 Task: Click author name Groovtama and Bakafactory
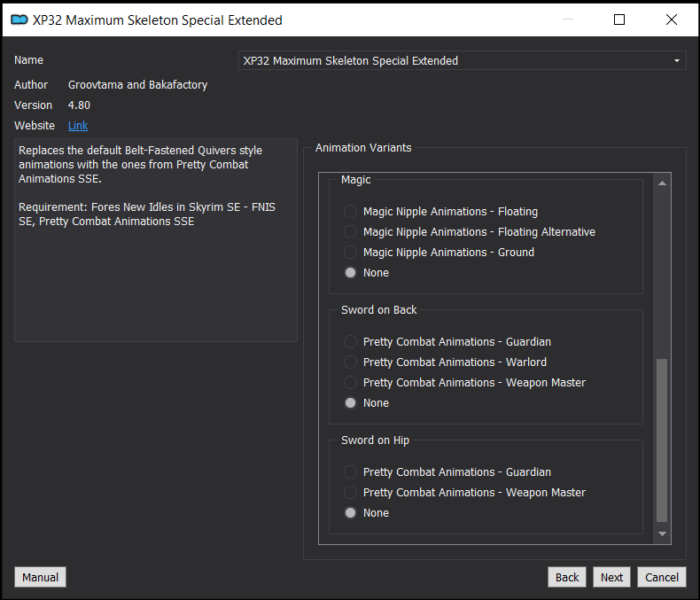pos(137,85)
